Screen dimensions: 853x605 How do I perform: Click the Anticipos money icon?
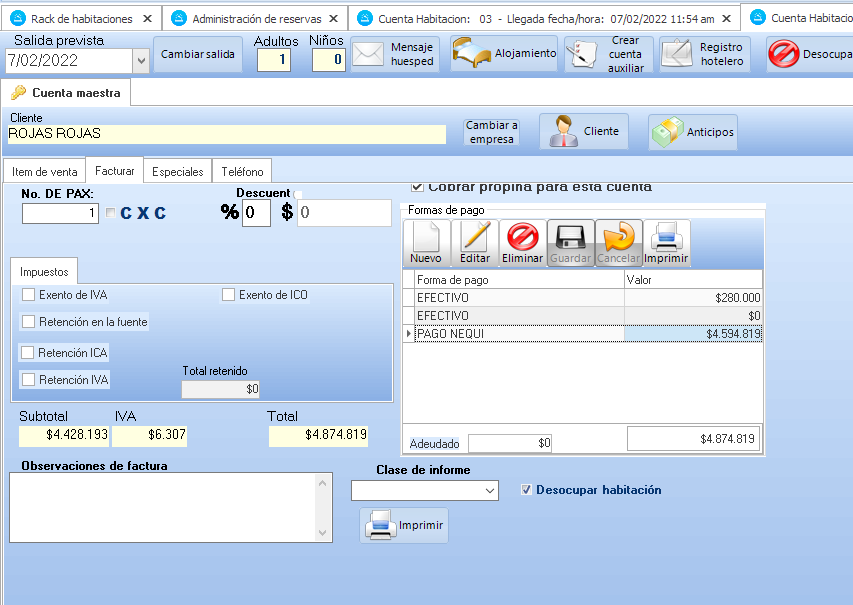click(x=666, y=131)
